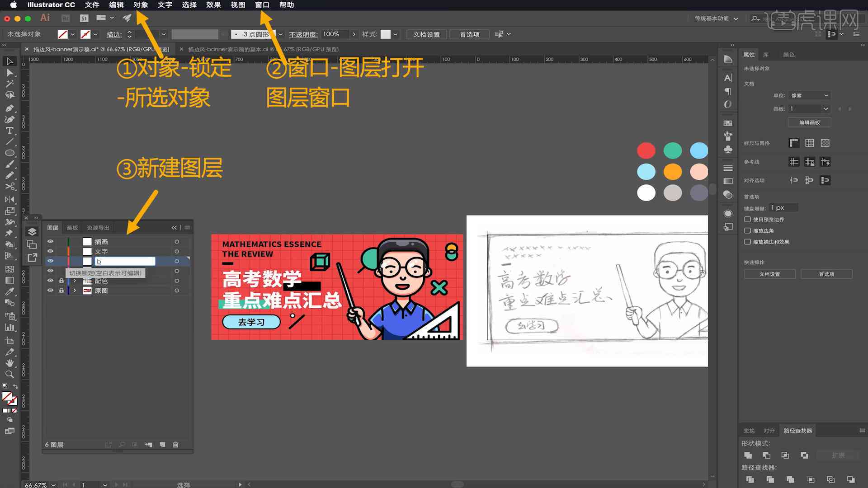This screenshot has height=488, width=868.
Task: Open the 对象 menu
Action: click(140, 5)
